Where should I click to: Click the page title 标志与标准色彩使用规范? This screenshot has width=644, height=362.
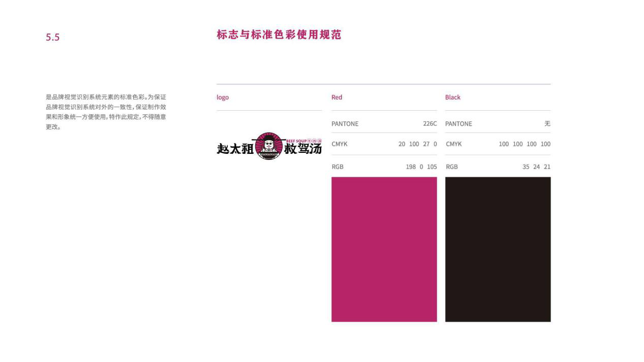click(279, 35)
